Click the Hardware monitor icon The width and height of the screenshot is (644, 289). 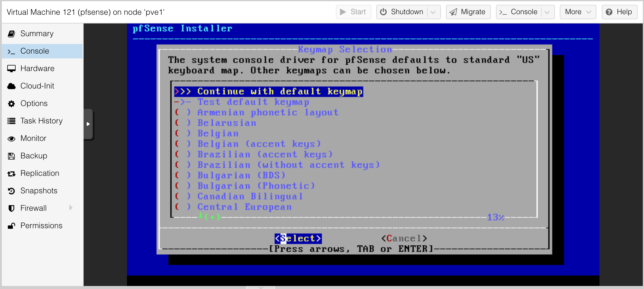11,69
